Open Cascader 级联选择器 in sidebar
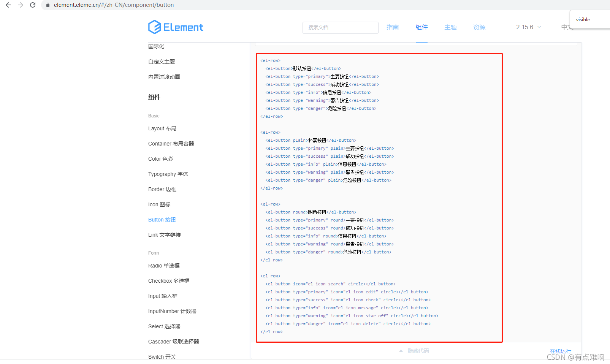Image resolution: width=610 pixels, height=364 pixels. [174, 342]
